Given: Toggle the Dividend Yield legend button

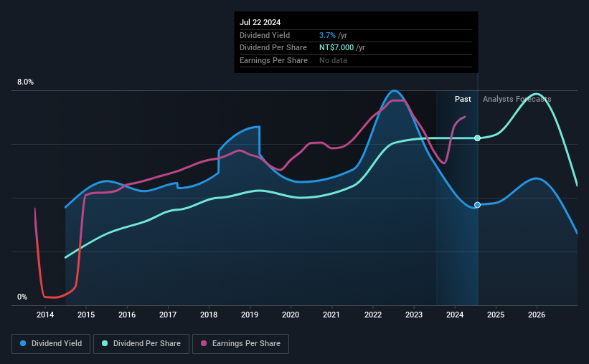Looking at the screenshot, I should point(51,344).
